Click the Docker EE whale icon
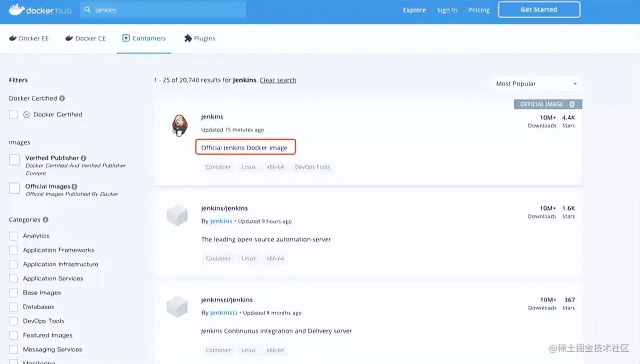 pyautogui.click(x=13, y=38)
